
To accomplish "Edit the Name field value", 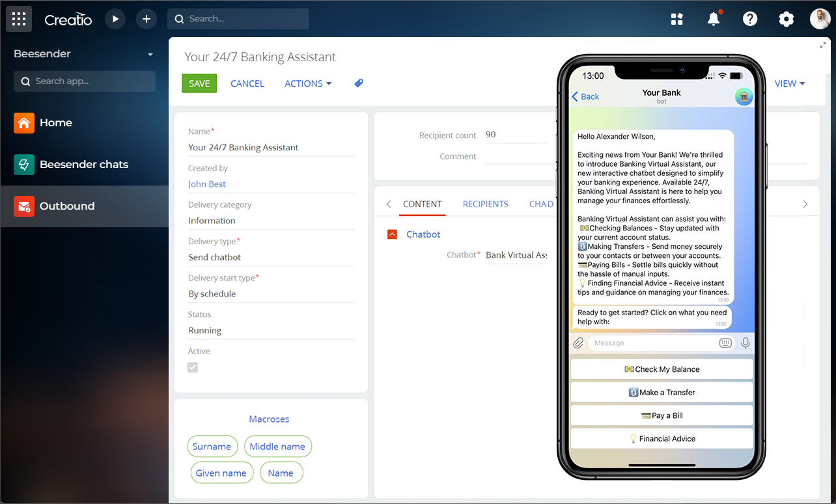I will click(x=271, y=148).
